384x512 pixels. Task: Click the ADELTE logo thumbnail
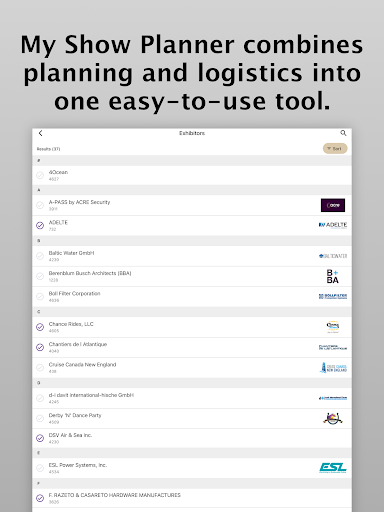[x=333, y=225]
